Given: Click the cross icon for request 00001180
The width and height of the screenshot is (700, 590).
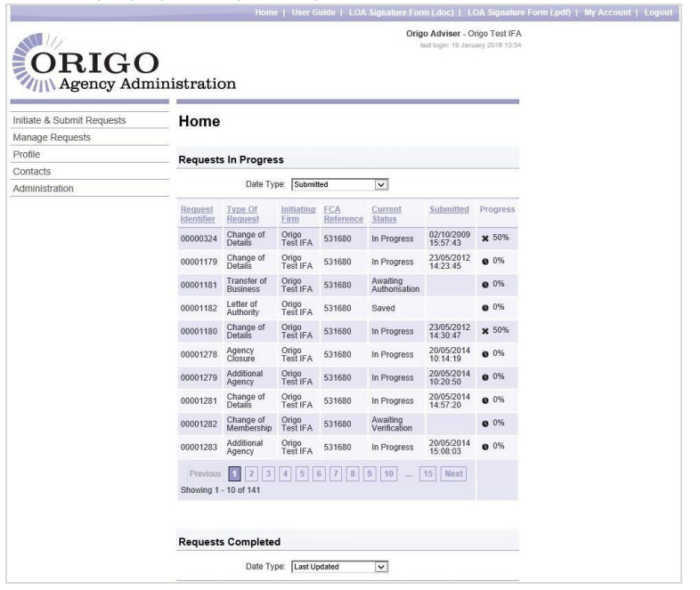Looking at the screenshot, I should [x=485, y=331].
